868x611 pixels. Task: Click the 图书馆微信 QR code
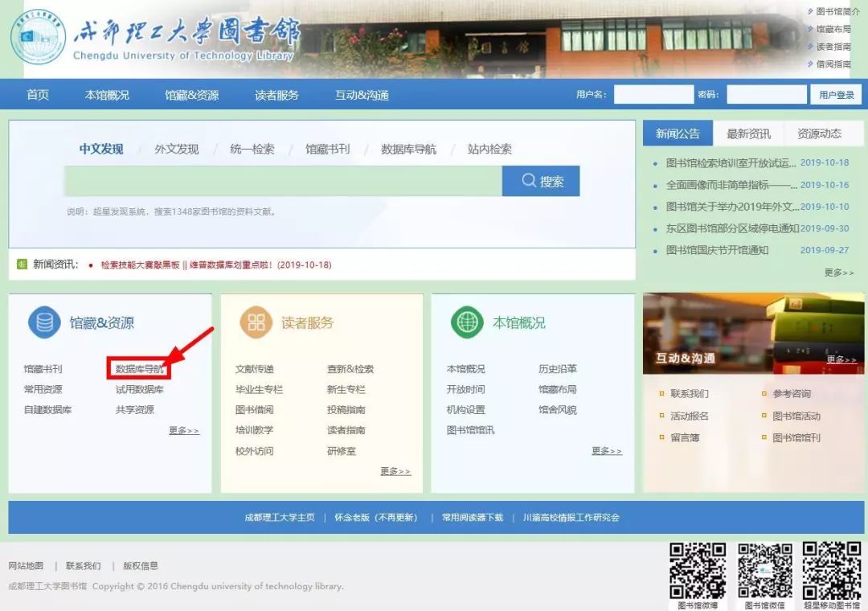tap(764, 571)
